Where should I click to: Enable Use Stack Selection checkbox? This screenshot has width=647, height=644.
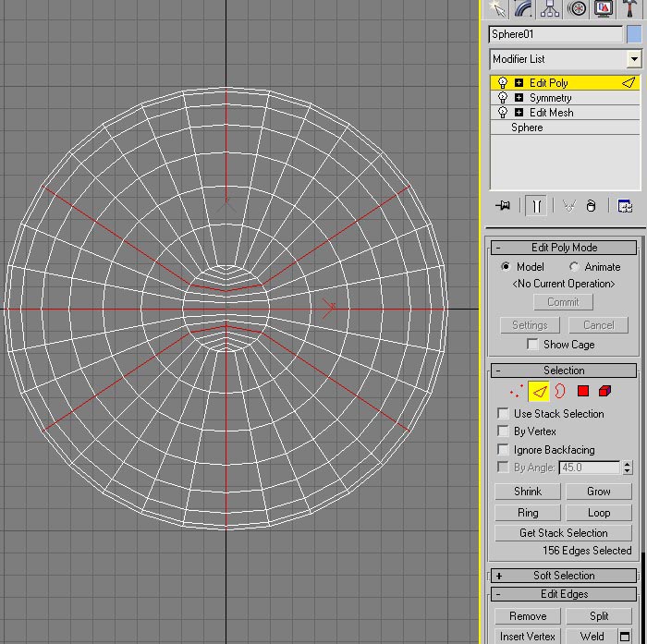(x=503, y=413)
